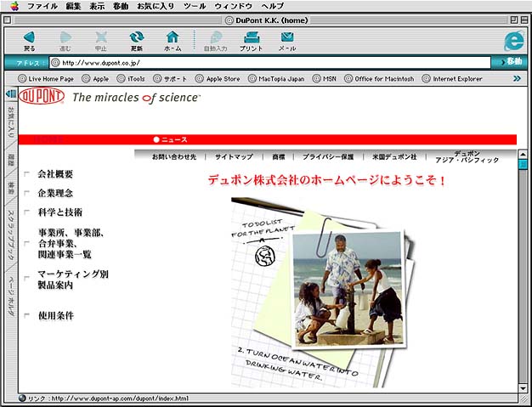The height and width of the screenshot is (407, 532).
Task: Click the 自動入力 autofill icon
Action: [x=216, y=37]
